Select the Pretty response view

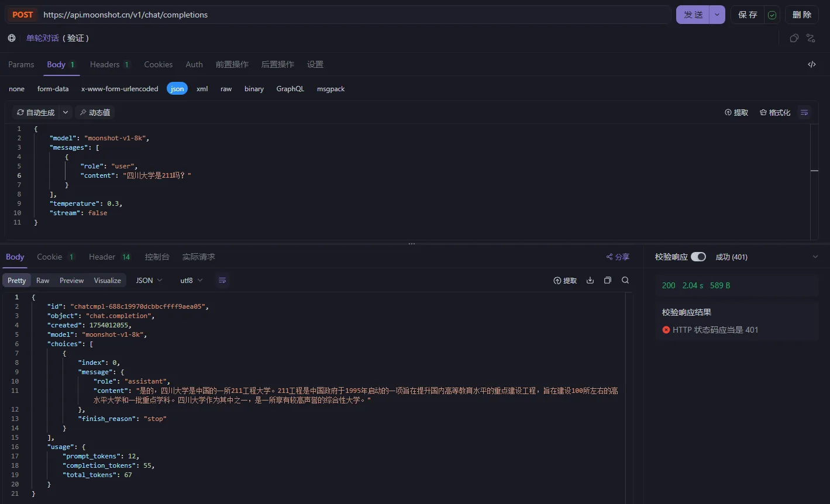[x=17, y=281]
